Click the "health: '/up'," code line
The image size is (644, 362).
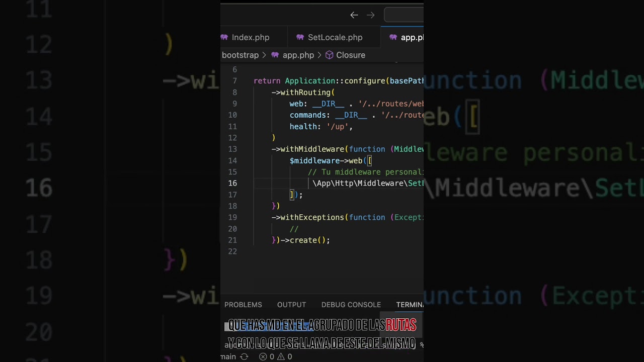tap(321, 127)
